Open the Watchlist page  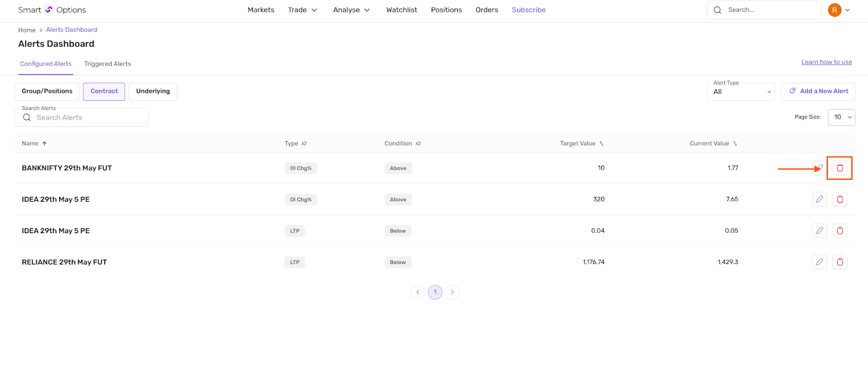click(x=401, y=10)
